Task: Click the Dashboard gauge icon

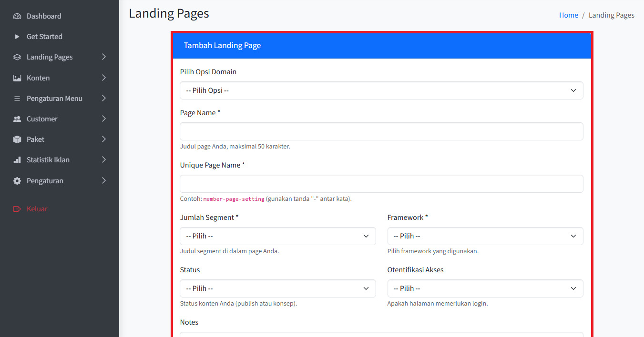Action: click(x=17, y=16)
